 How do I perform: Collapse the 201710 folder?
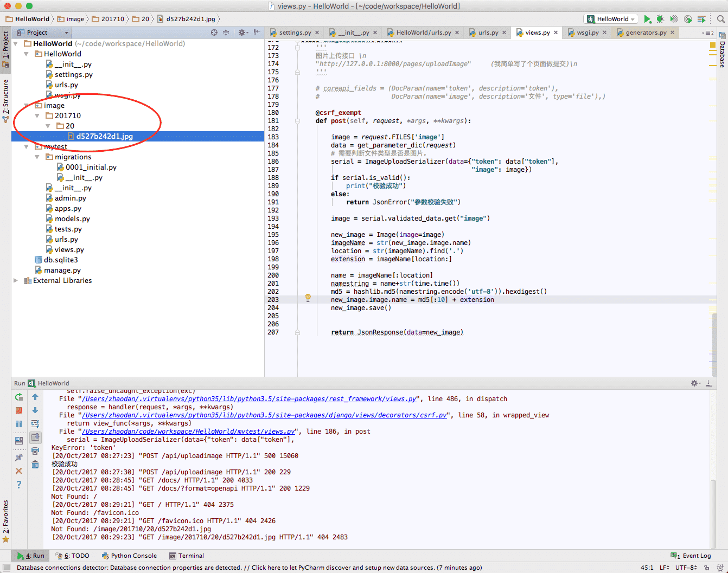point(37,116)
